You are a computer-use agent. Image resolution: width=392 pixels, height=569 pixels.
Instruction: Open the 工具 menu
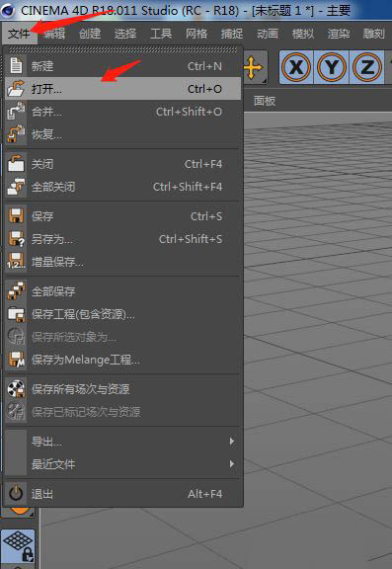(161, 34)
